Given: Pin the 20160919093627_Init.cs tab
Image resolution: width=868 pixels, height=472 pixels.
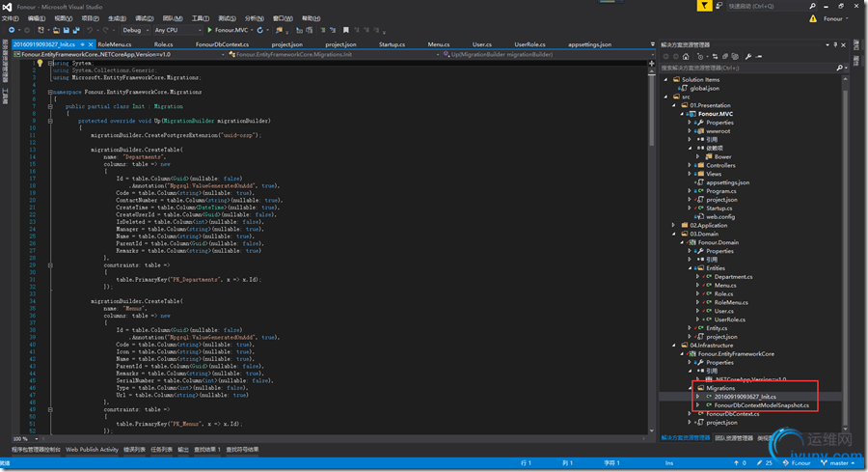Looking at the screenshot, I should pyautogui.click(x=81, y=44).
